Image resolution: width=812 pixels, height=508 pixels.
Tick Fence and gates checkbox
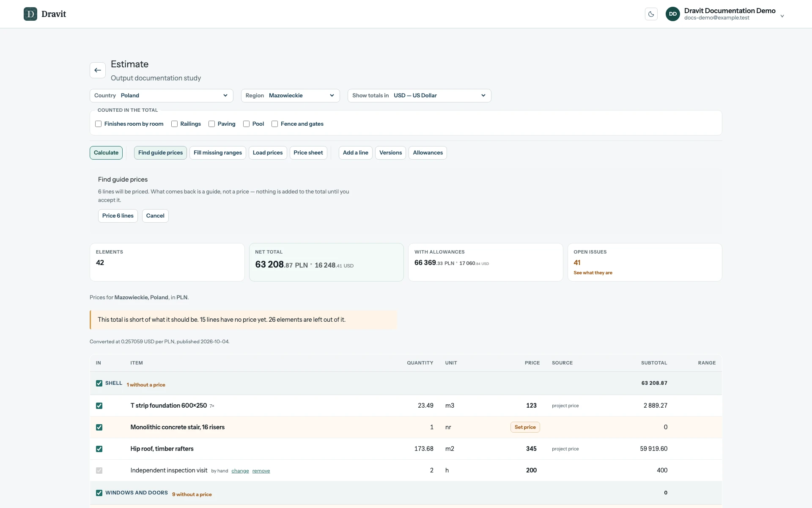[275, 124]
